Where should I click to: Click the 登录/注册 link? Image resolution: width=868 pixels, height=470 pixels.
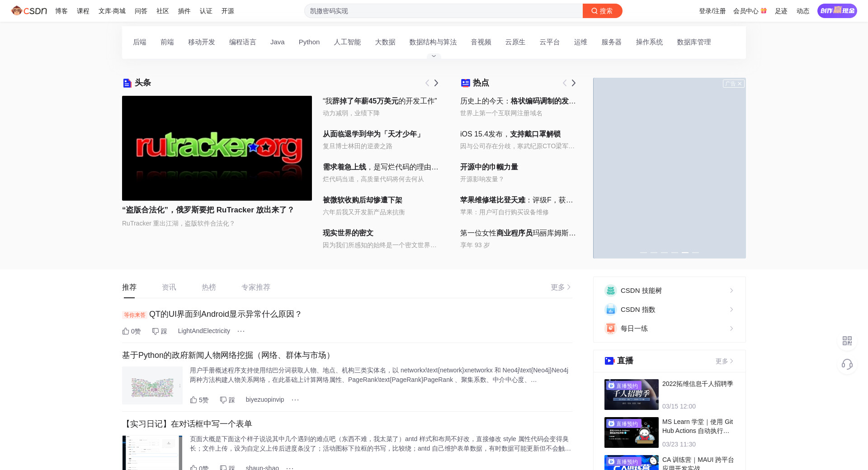tap(712, 11)
